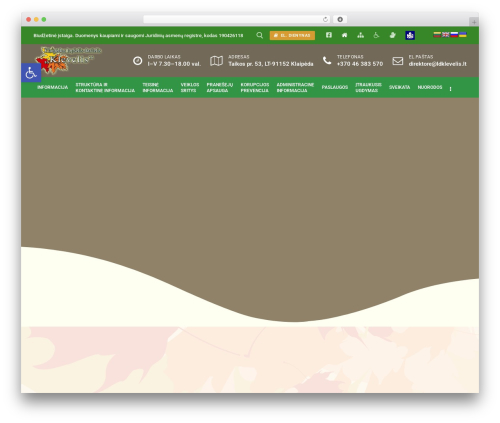Click the Klevelis maple leaf logo

(x=68, y=60)
